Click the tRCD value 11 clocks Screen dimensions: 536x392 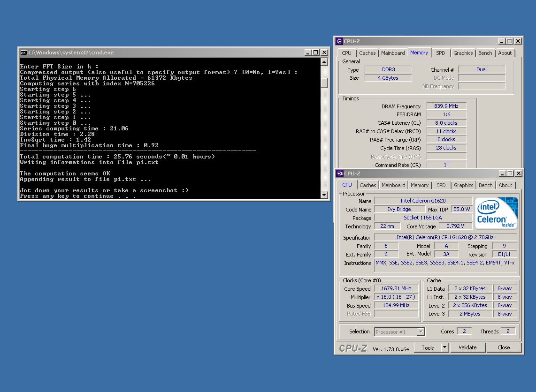(446, 131)
